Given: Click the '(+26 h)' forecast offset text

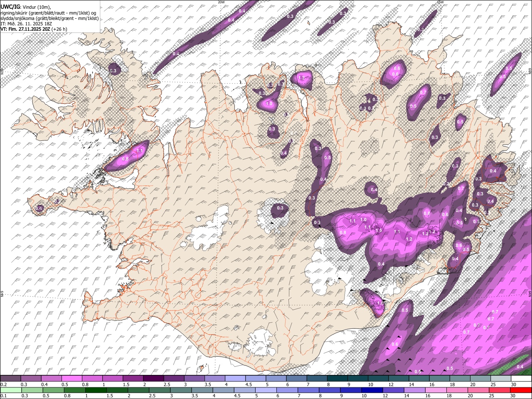Looking at the screenshot, I should tap(60, 29).
